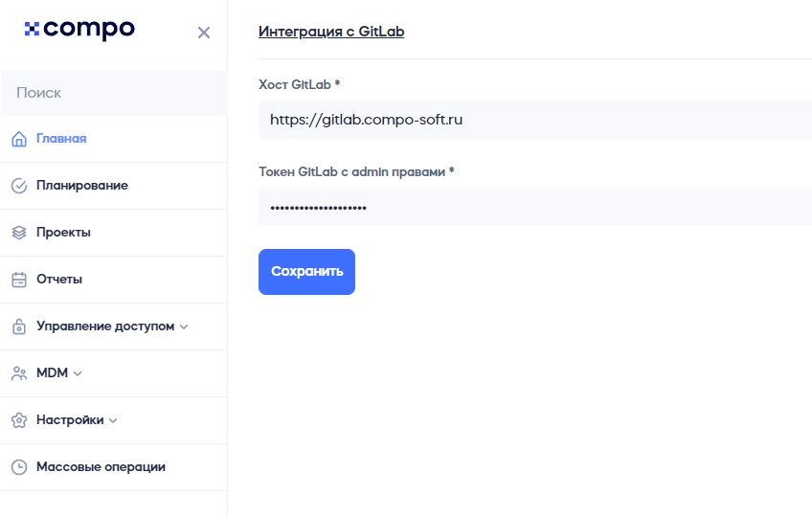Click the Главная home icon
The height and width of the screenshot is (518, 812).
click(19, 139)
